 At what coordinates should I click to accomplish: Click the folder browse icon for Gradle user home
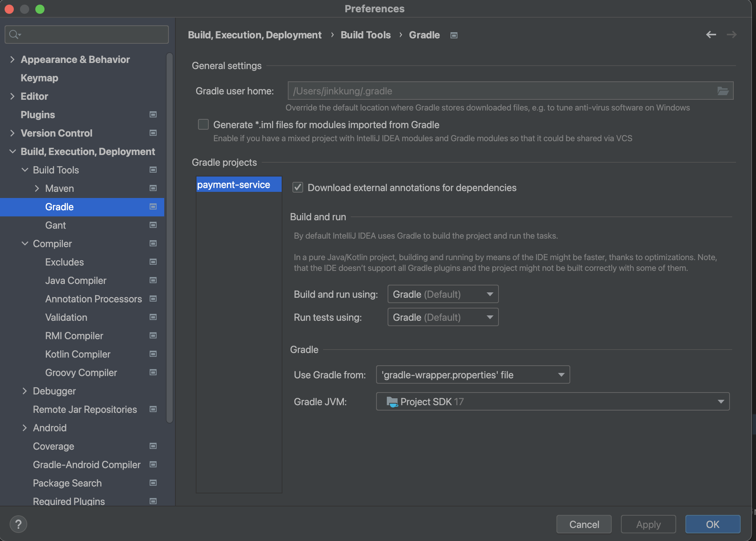click(x=723, y=91)
